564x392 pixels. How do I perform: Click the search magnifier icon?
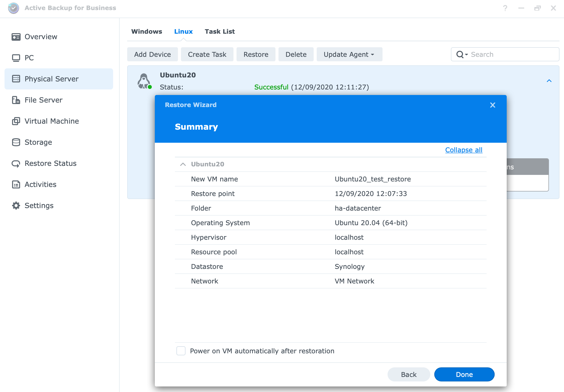(x=460, y=54)
